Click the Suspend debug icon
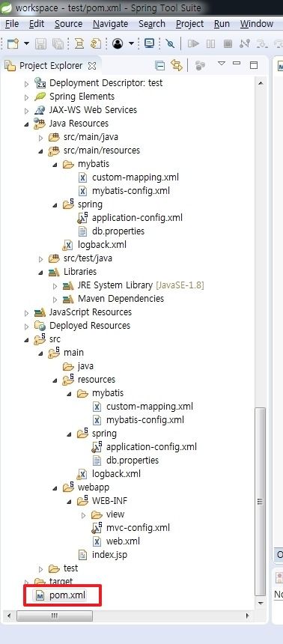 click(210, 43)
